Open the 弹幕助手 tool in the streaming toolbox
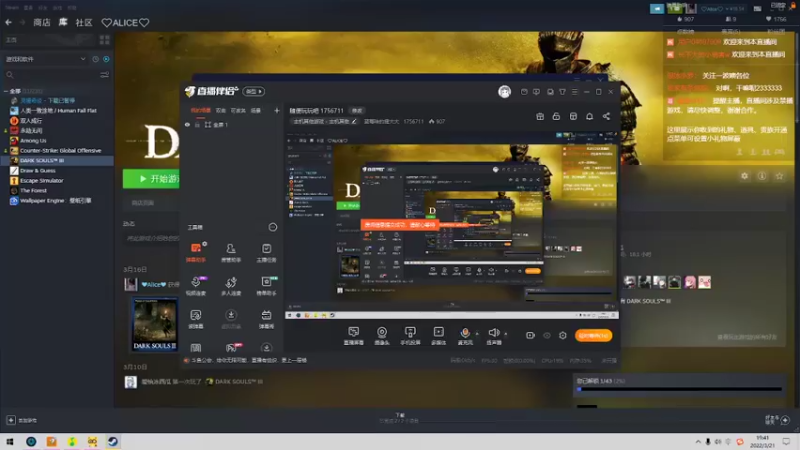 196,252
